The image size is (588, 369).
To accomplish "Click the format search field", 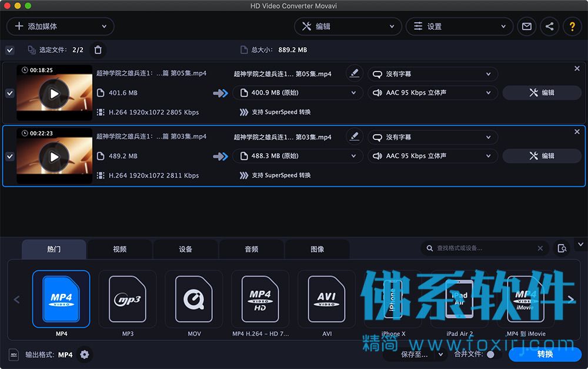I will click(x=485, y=249).
